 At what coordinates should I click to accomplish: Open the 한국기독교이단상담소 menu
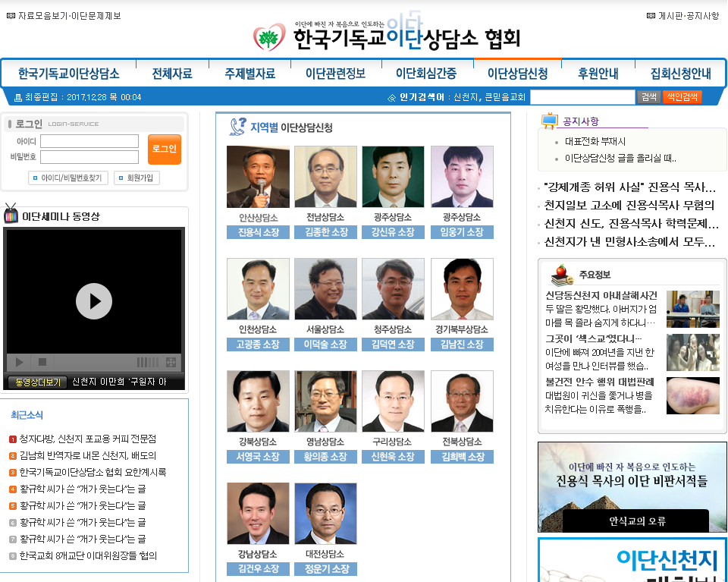click(x=69, y=74)
